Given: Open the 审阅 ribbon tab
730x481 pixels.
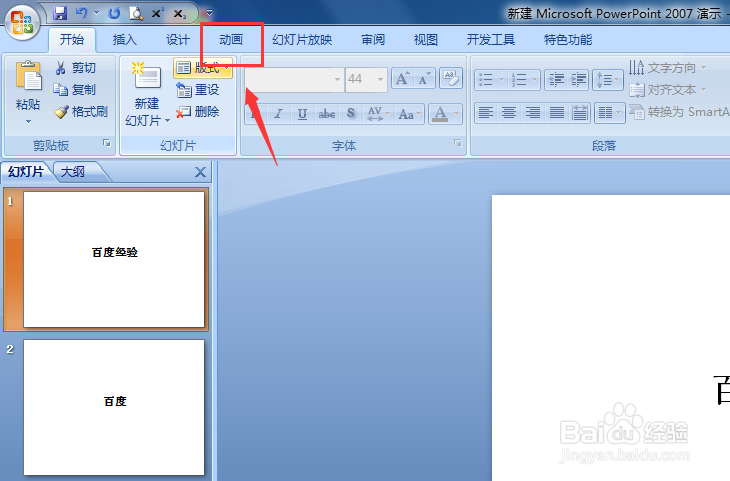Looking at the screenshot, I should [373, 40].
